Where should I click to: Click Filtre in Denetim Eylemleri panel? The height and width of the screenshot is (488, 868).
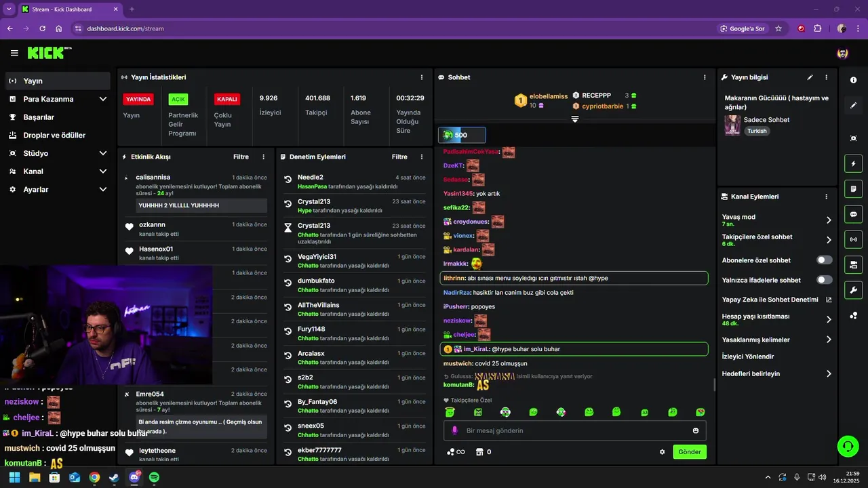[399, 157]
